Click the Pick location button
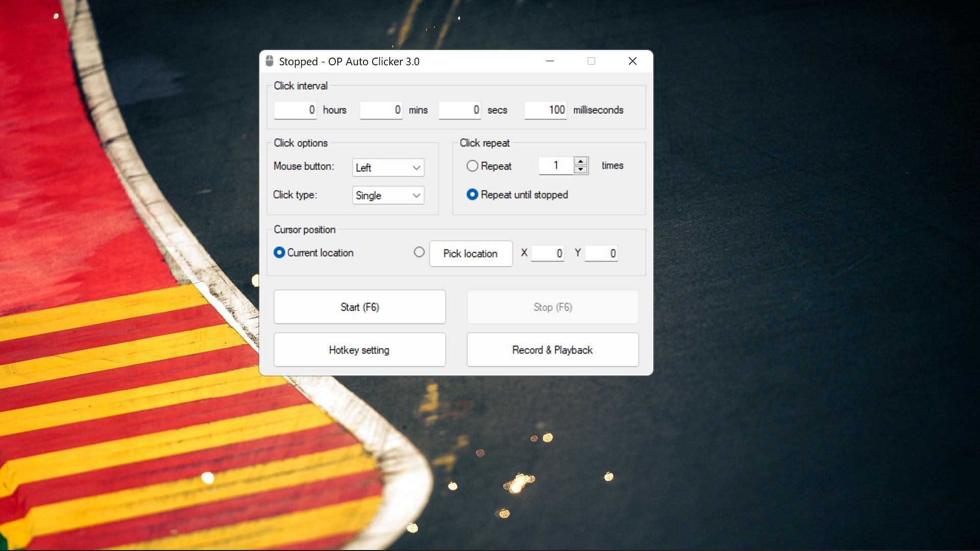The height and width of the screenshot is (551, 980). [x=470, y=253]
